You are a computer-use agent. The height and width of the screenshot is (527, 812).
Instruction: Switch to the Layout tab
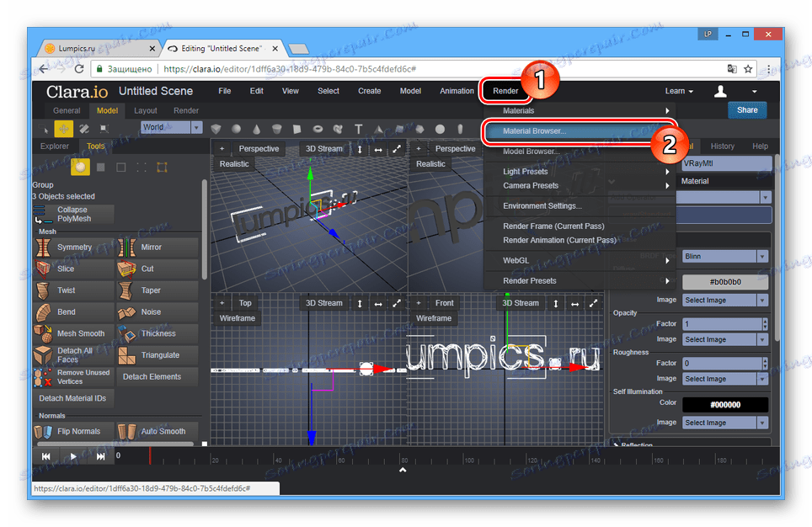[x=146, y=111]
